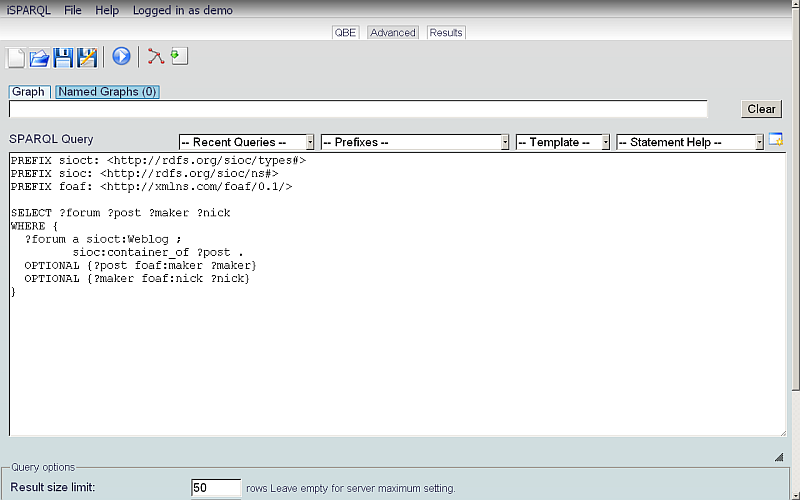Switch to the Advanced tab
800x500 pixels.
point(393,33)
